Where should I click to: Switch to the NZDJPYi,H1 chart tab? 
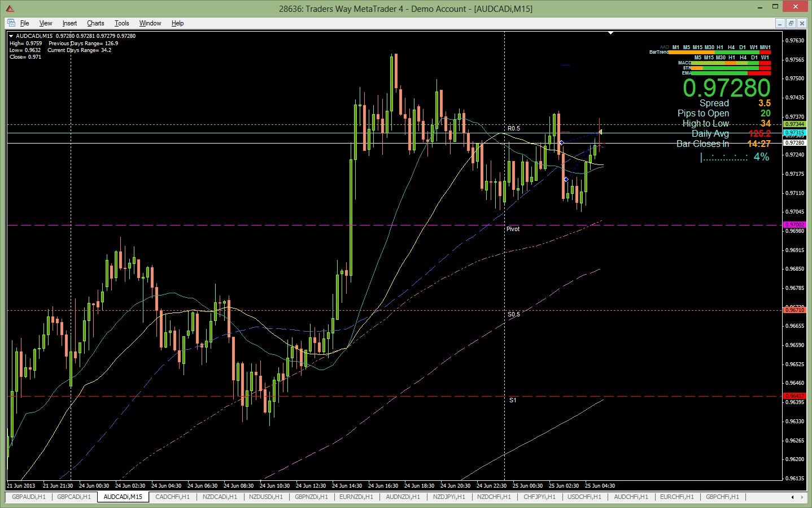[x=449, y=497]
